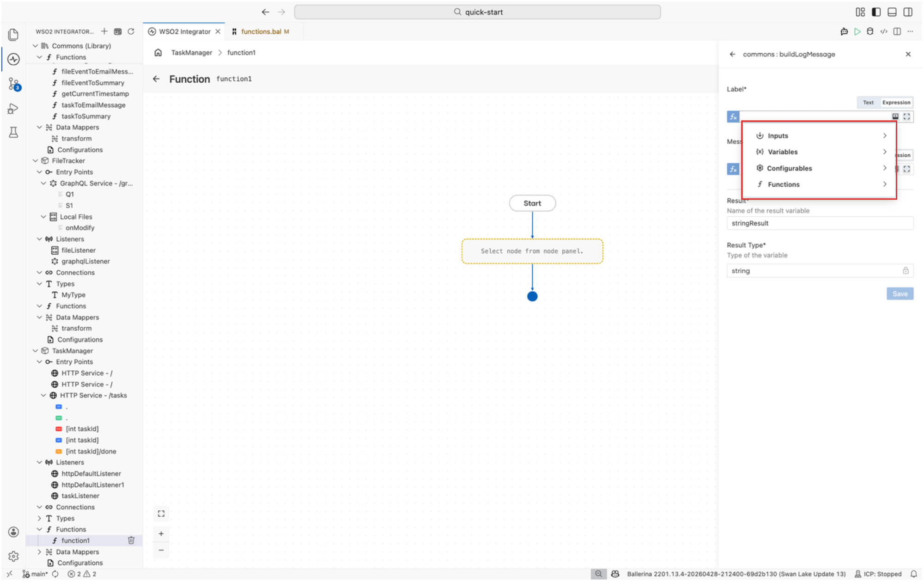Open Source Control activity bar icon
The image size is (924, 581).
tap(14, 84)
